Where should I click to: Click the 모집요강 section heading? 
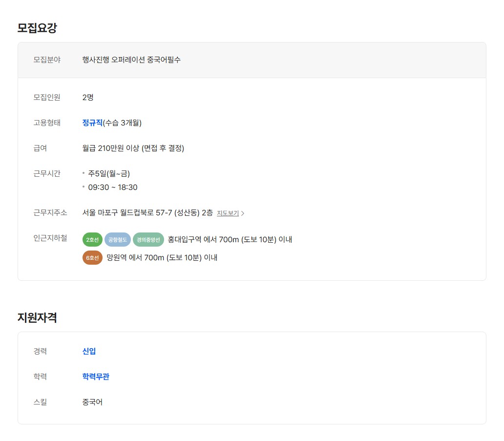[x=37, y=28]
